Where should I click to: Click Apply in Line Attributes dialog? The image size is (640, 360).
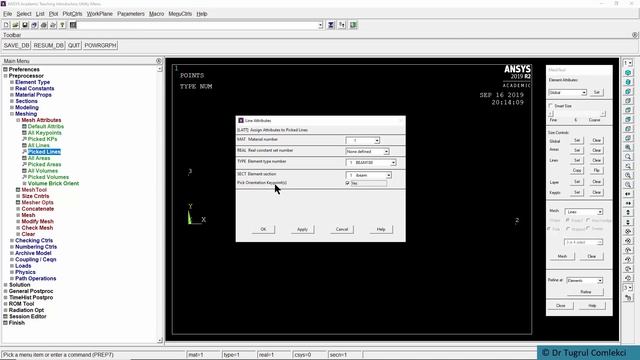tap(302, 229)
